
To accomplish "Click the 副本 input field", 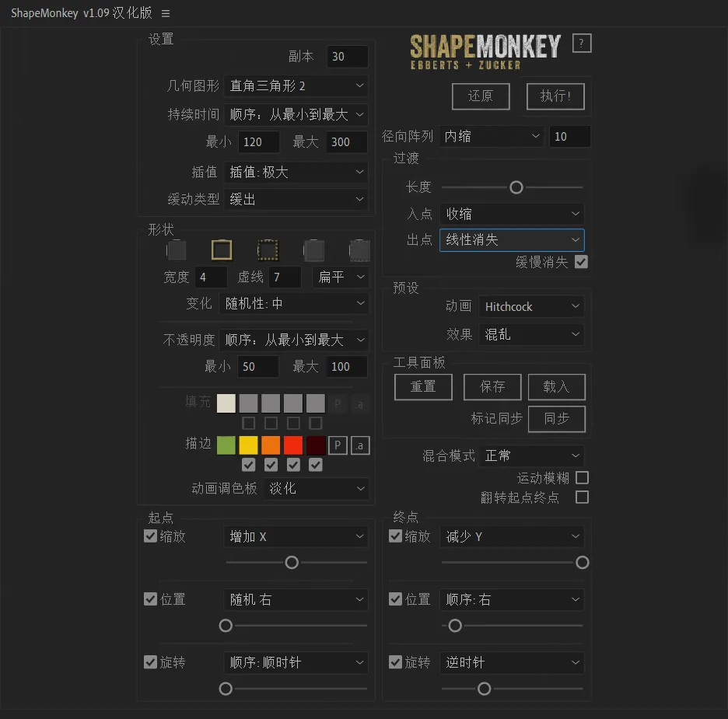I will [347, 57].
